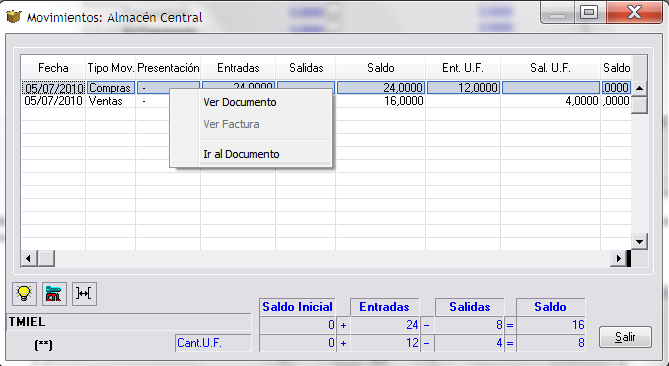
Task: Click the Cant.U.F. label field
Action: click(x=213, y=343)
